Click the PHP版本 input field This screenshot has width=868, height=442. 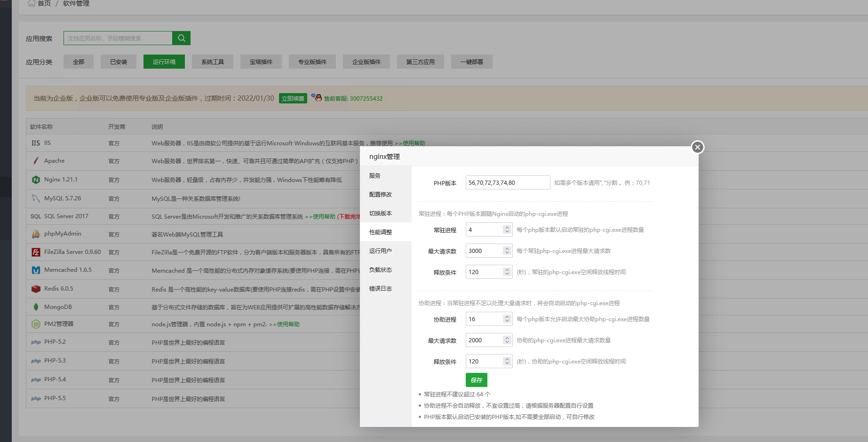coord(508,182)
